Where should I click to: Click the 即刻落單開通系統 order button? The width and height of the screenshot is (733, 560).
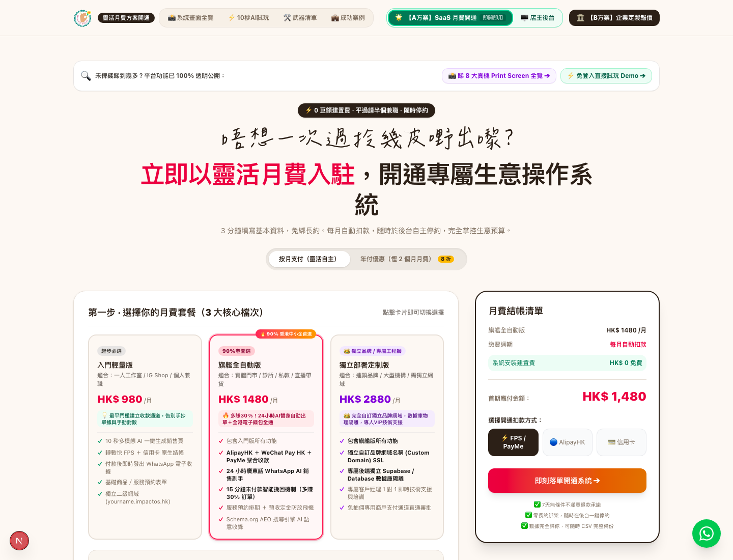pos(567,481)
